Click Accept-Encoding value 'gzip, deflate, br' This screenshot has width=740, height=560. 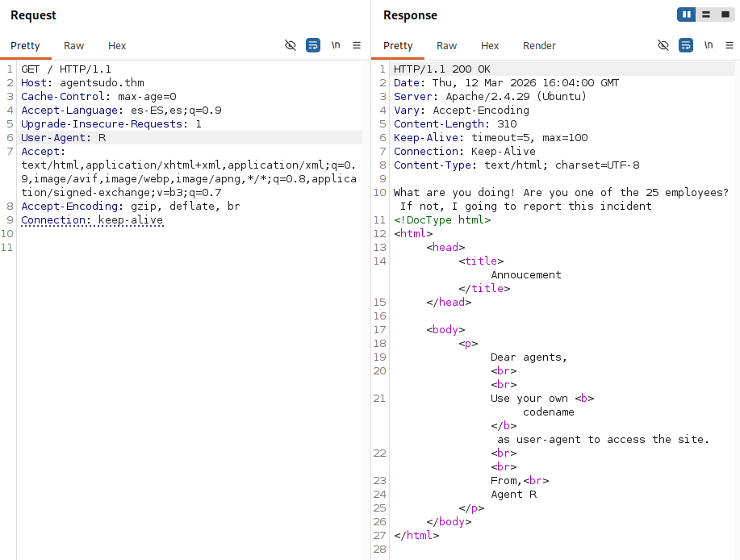[186, 206]
